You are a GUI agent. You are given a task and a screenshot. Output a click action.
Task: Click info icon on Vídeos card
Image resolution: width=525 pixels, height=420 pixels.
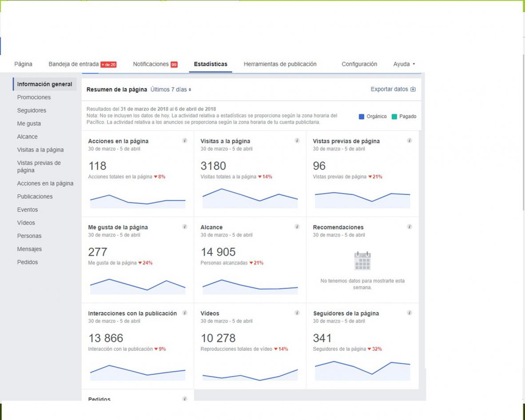coord(297,313)
